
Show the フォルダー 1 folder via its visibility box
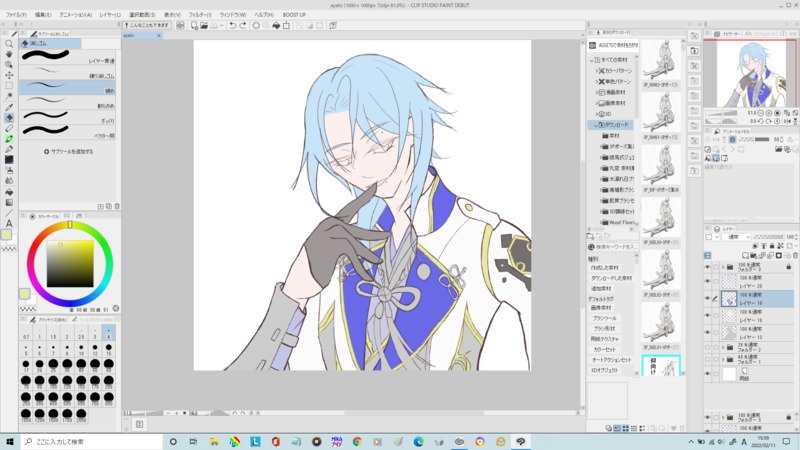pyautogui.click(x=708, y=359)
